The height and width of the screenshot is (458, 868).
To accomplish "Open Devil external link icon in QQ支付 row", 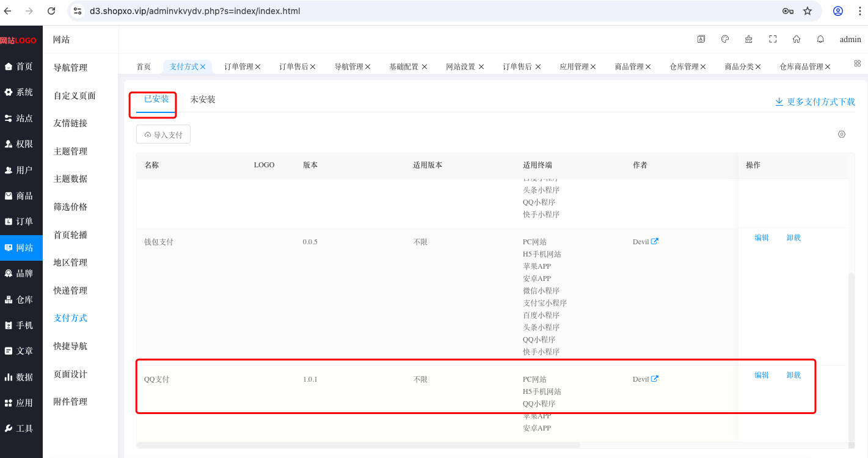I will click(655, 379).
